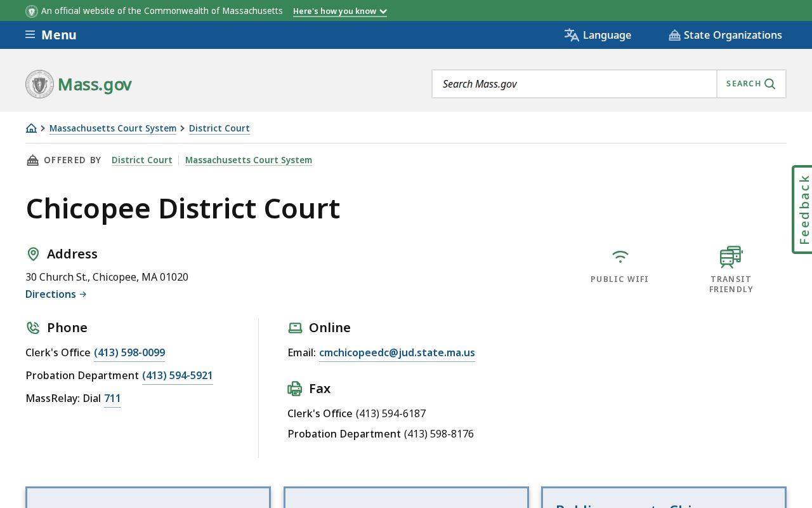Click the Phone handset icon

33,328
